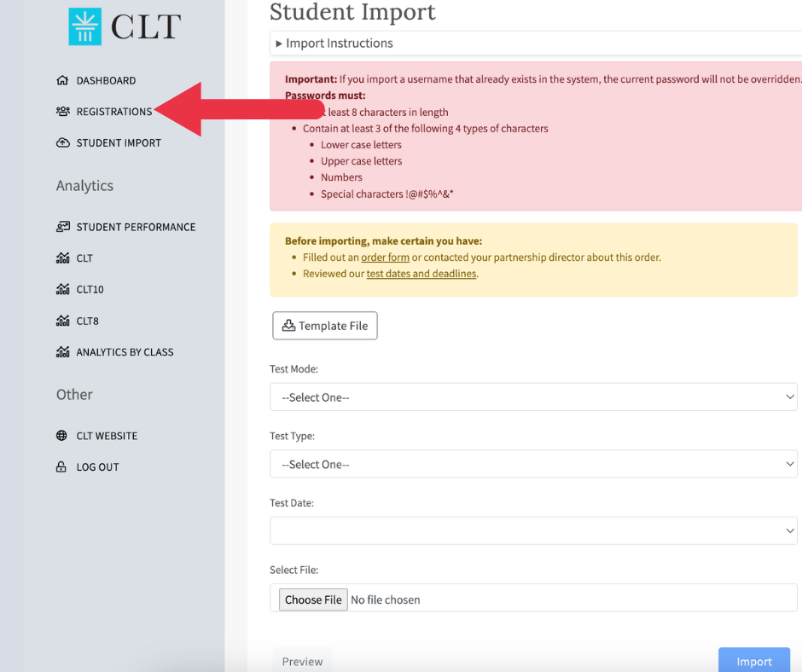The image size is (802, 672).
Task: Click the Analytics by Class icon
Action: 62,352
